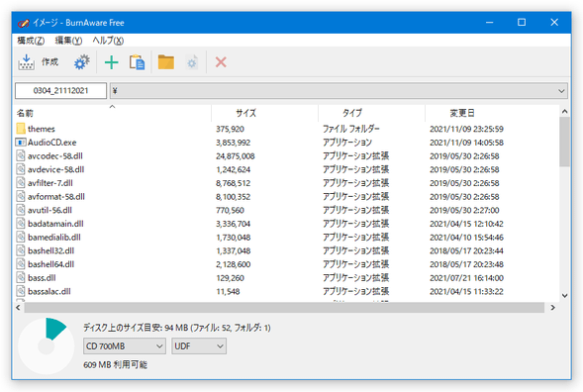Delete item with the red X icon
The image size is (583, 392).
(x=221, y=62)
